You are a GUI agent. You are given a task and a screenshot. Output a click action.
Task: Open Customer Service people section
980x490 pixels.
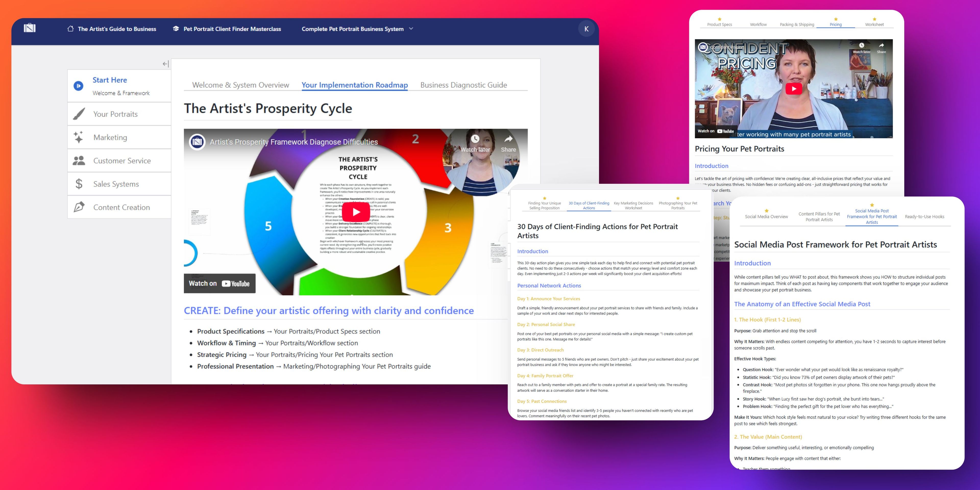(x=122, y=161)
